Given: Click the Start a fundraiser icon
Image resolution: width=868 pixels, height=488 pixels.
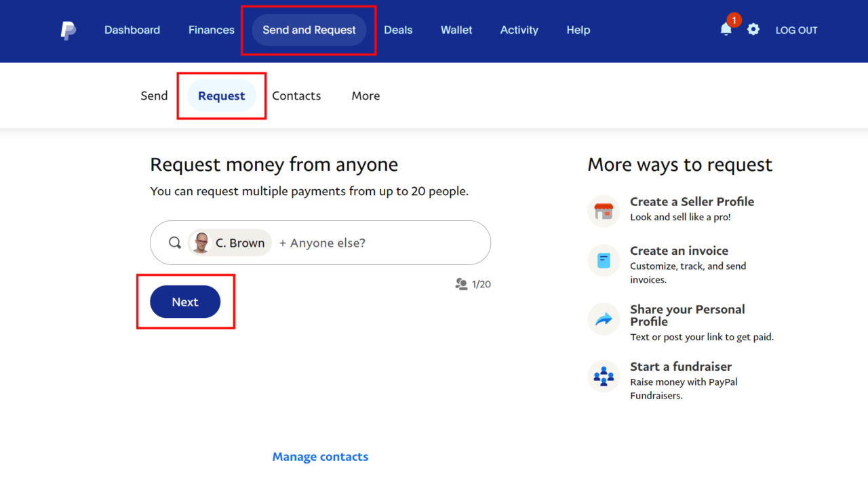Looking at the screenshot, I should click(x=604, y=376).
